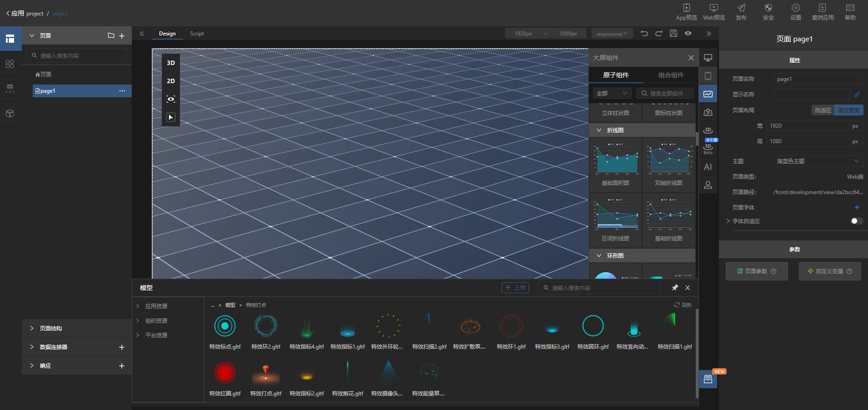Open 案例应用 sample apps

823,12
